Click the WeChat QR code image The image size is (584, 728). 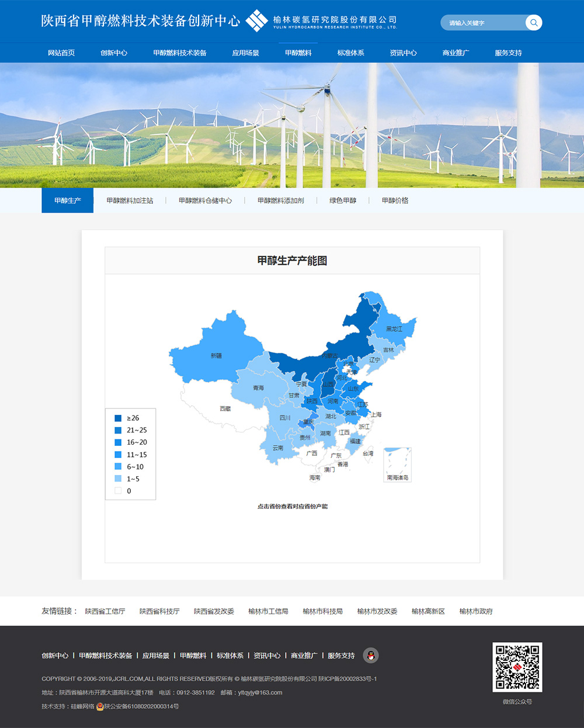[x=517, y=667]
